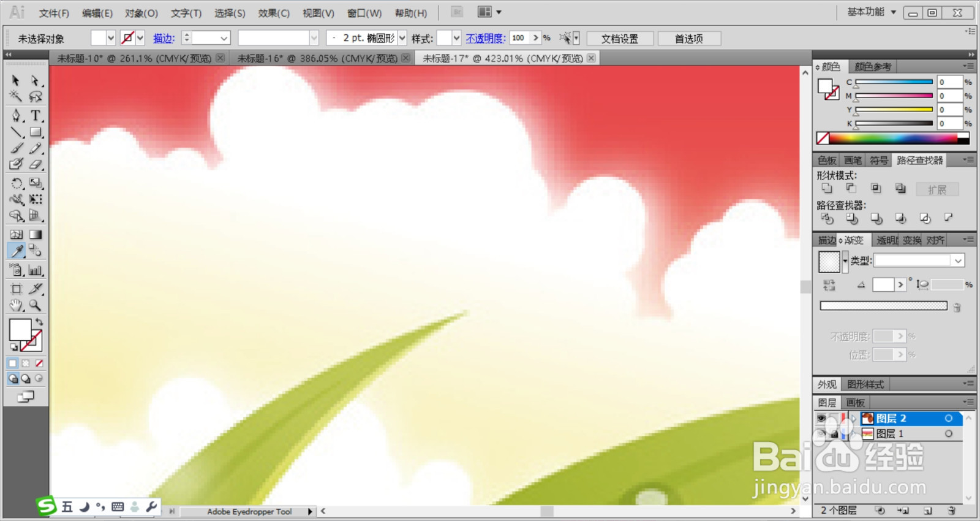Screen dimensions: 980x521
Task: Select the Scale tool
Action: click(36, 183)
